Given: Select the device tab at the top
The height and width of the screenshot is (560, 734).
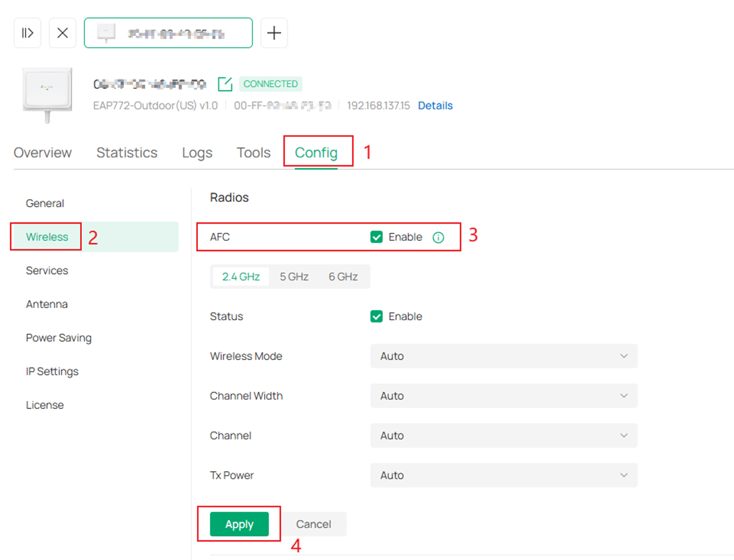Looking at the screenshot, I should pos(168,33).
